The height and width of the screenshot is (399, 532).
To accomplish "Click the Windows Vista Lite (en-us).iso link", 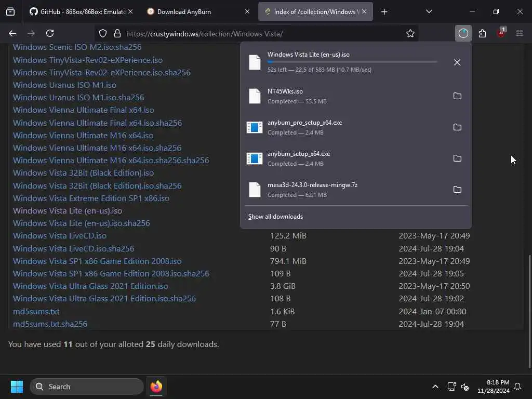I will coord(68,211).
